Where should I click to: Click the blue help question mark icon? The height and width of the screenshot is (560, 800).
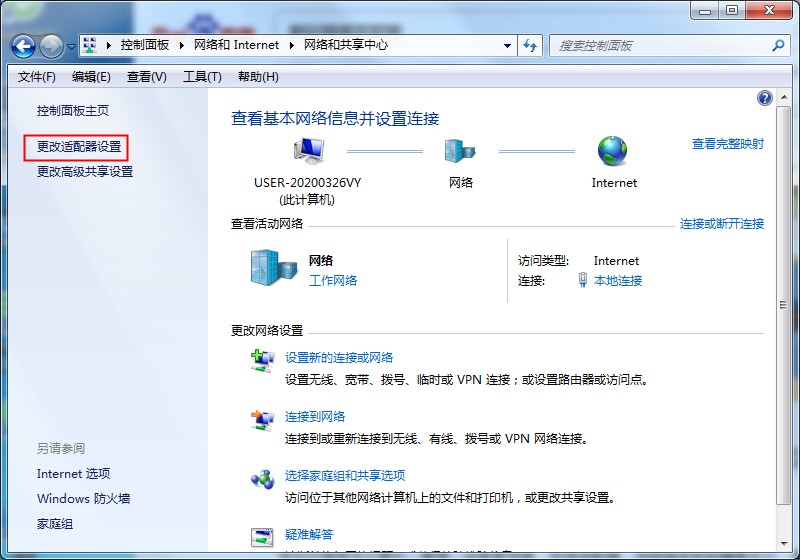click(765, 98)
